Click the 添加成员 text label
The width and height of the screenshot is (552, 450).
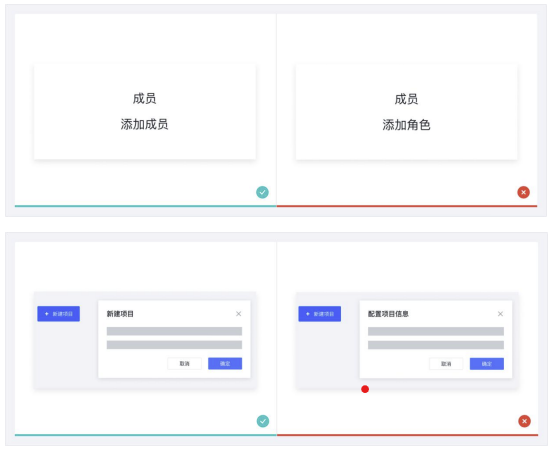pyautogui.click(x=144, y=124)
